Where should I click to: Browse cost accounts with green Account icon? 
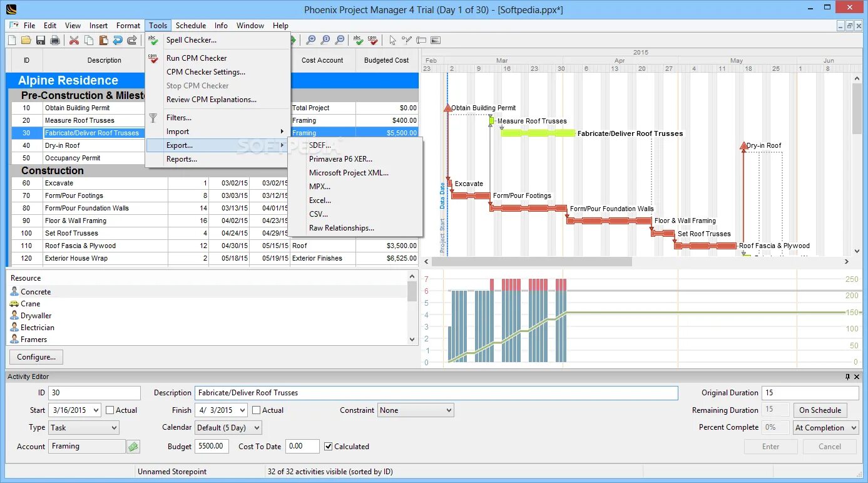[133, 447]
